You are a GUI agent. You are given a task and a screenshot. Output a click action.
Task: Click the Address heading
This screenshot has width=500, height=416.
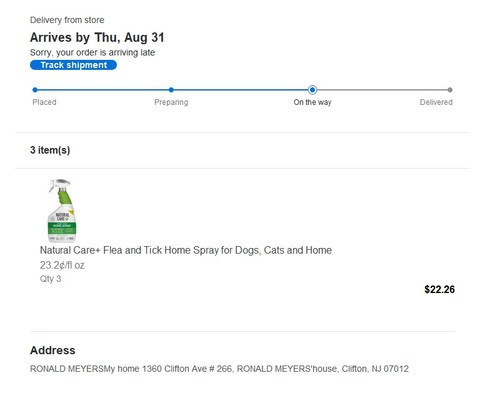click(x=53, y=350)
